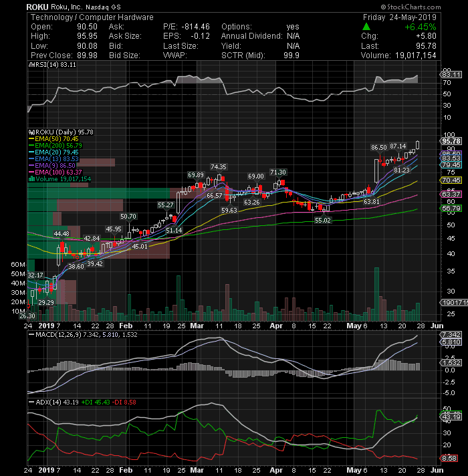The image size is (468, 476).
Task: Click the 50.70 peak annotation
Action: point(128,217)
